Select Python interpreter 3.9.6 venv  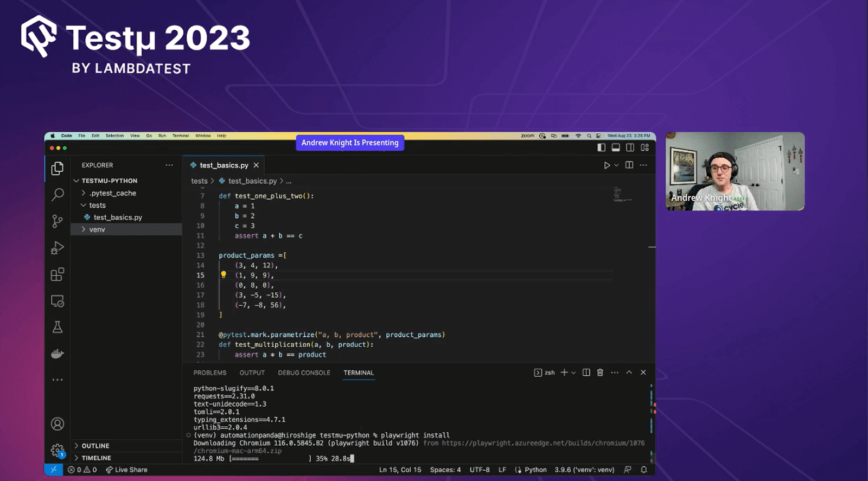coord(584,470)
